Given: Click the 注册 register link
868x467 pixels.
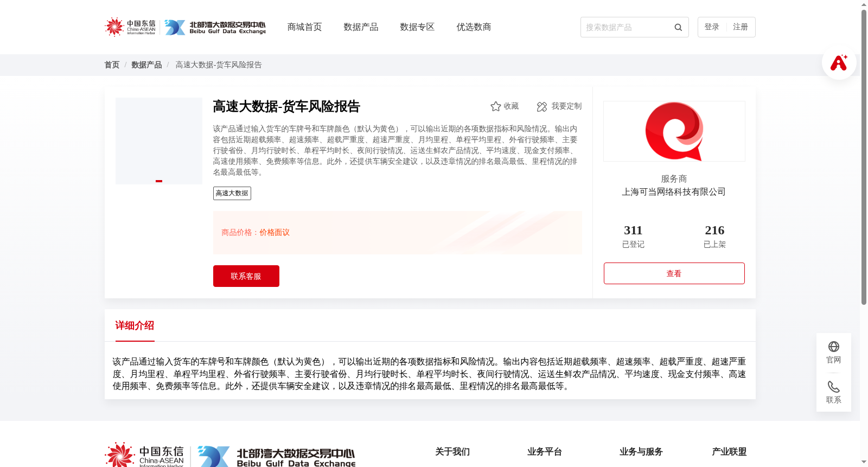Looking at the screenshot, I should tap(741, 27).
